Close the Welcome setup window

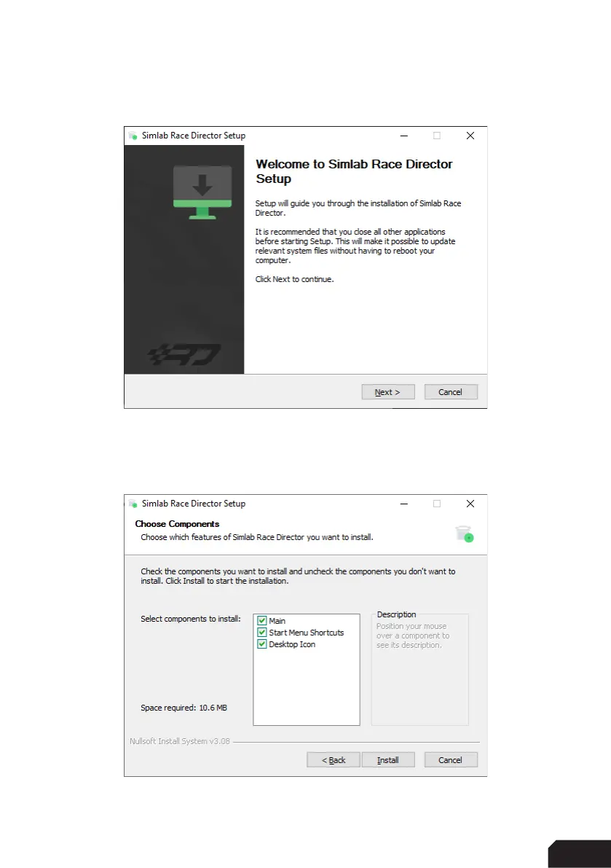tap(470, 136)
